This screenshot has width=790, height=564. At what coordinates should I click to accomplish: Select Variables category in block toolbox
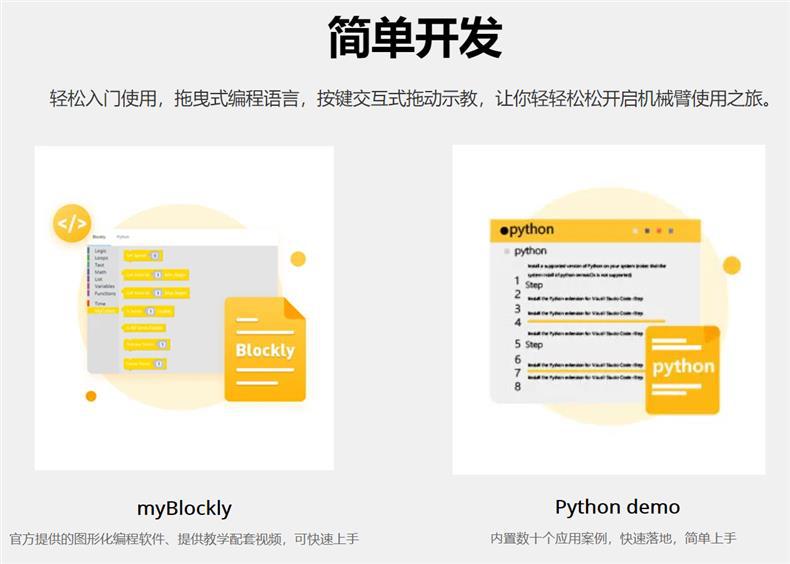coord(104,286)
